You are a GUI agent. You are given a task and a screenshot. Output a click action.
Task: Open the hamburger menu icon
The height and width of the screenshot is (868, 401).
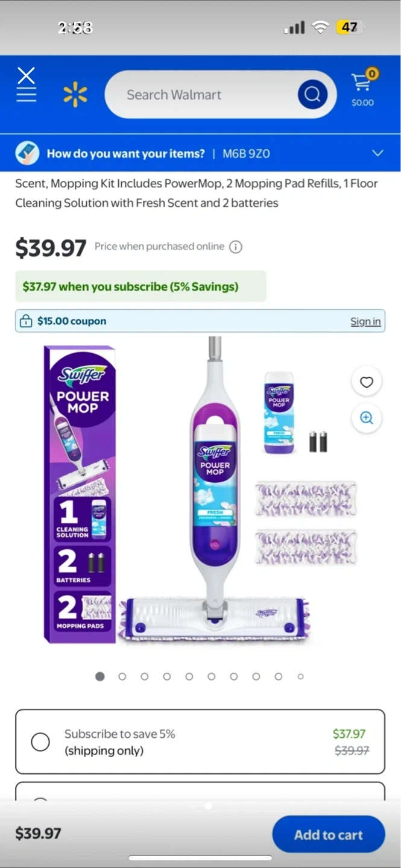26,95
